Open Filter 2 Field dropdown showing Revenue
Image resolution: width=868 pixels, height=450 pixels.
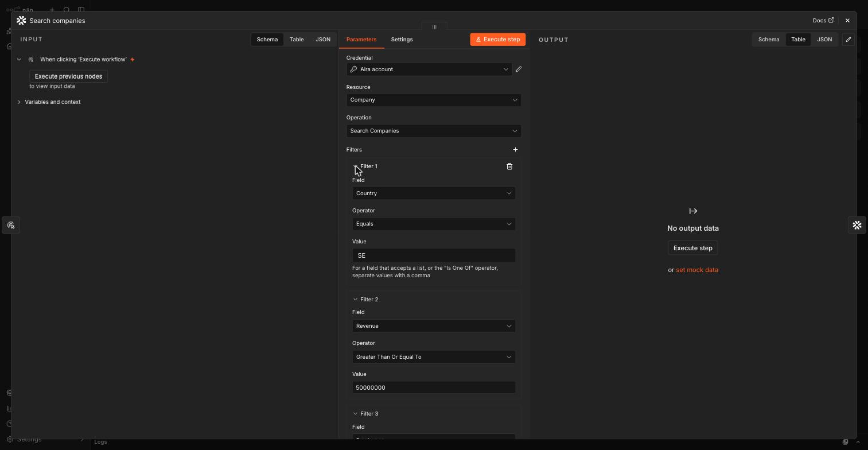coord(434,326)
